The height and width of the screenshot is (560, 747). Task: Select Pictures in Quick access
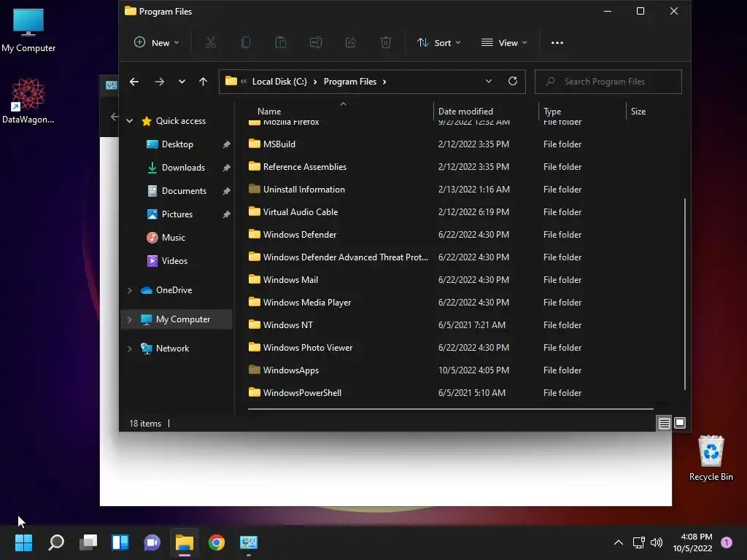(177, 214)
